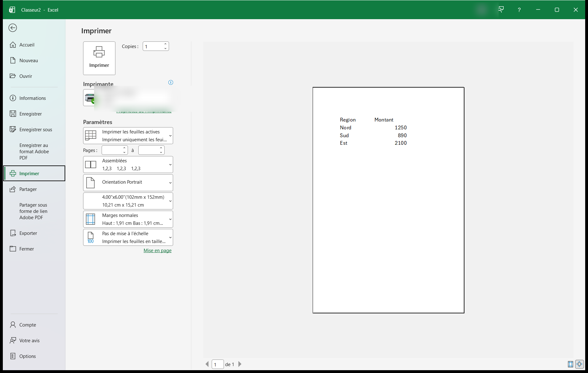Viewport: 588px width, 373px height.
Task: Click the feedback icon in title bar
Action: click(501, 10)
